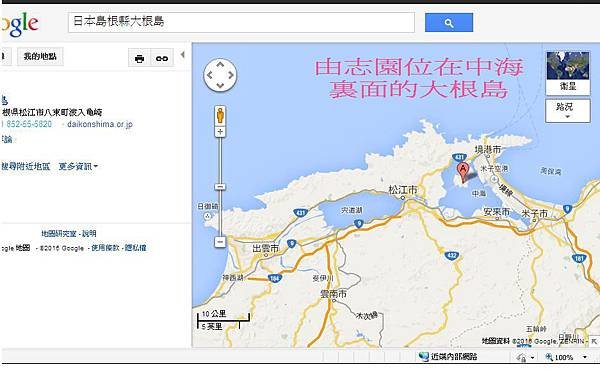Click the zoom slider handle

[x=220, y=187]
